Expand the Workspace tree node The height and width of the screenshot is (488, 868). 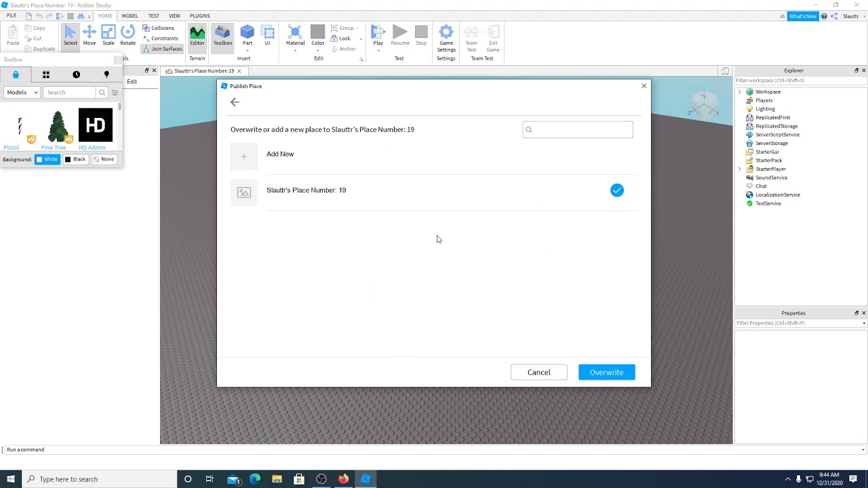[x=740, y=91]
